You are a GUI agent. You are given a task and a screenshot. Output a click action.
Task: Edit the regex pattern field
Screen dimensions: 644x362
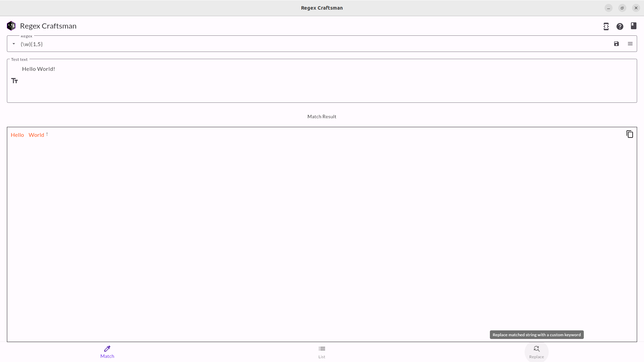[138, 44]
